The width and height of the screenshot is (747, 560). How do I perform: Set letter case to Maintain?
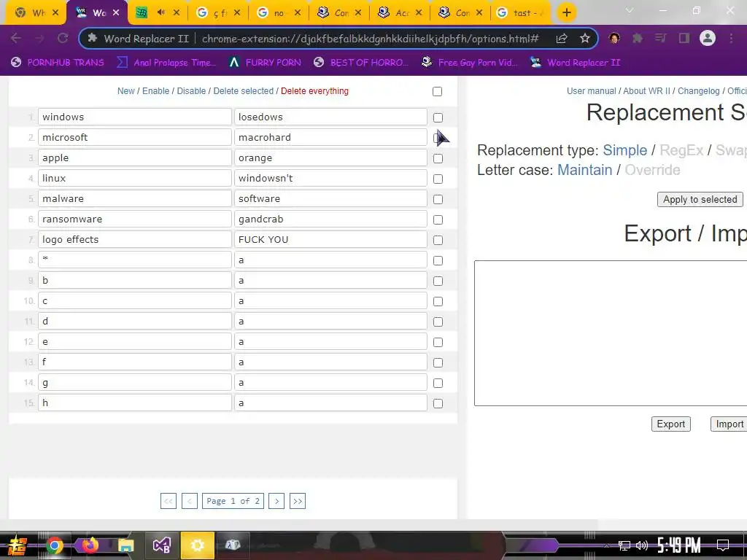click(584, 170)
